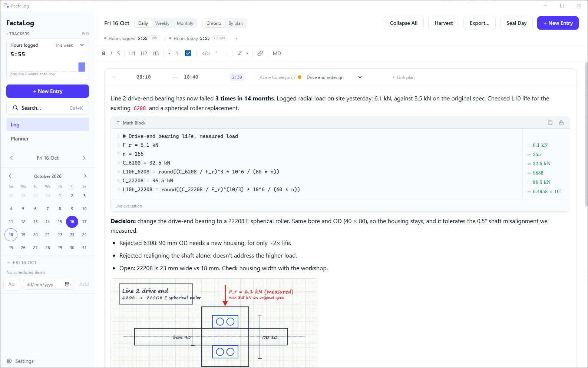Apply italic formatting from the editor toolbar
The image size is (588, 368).
(111, 53)
